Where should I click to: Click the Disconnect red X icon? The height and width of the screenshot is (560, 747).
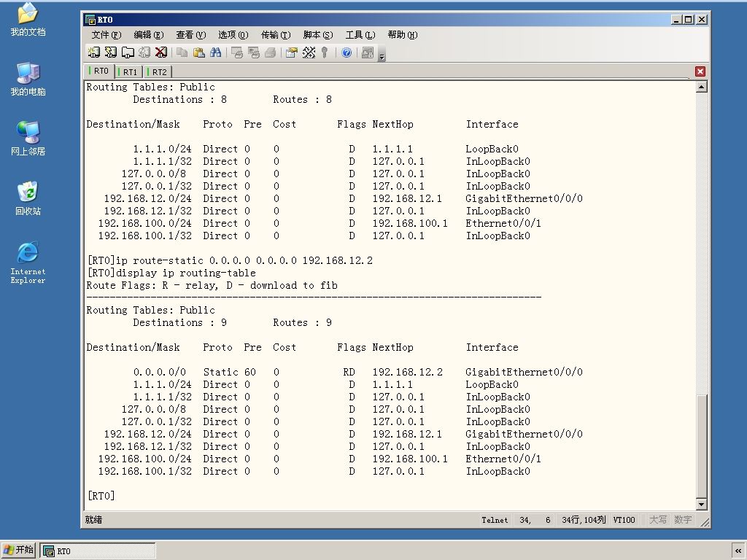point(161,52)
